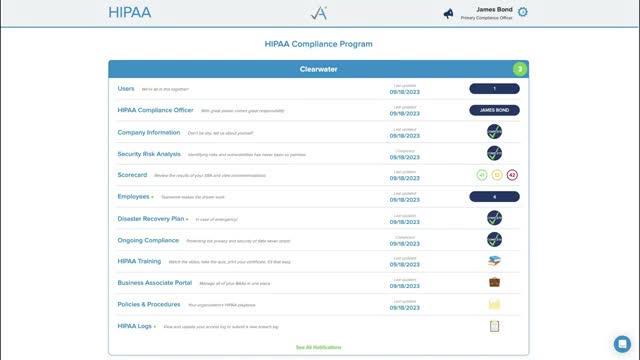Open HIPAA Logs section

(x=134, y=326)
